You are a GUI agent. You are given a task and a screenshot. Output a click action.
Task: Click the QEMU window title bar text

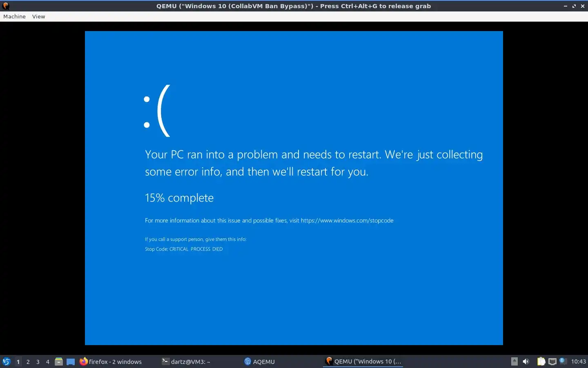[x=294, y=6]
